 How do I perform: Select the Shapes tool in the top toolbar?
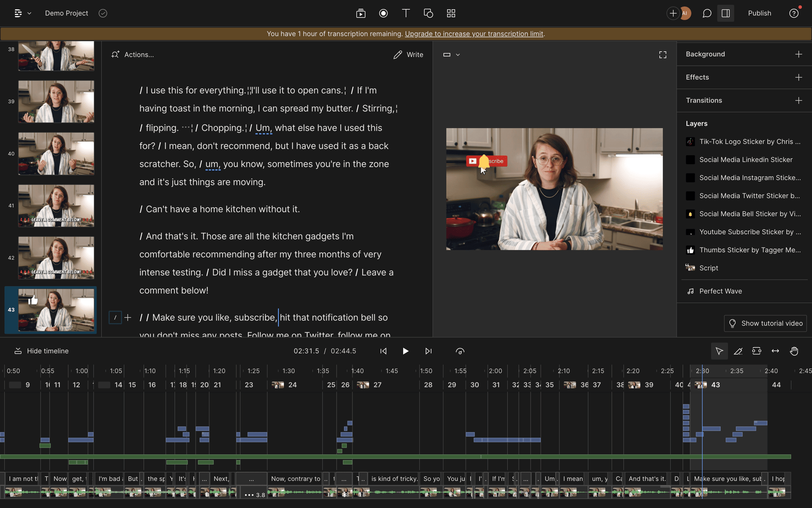[x=428, y=13]
